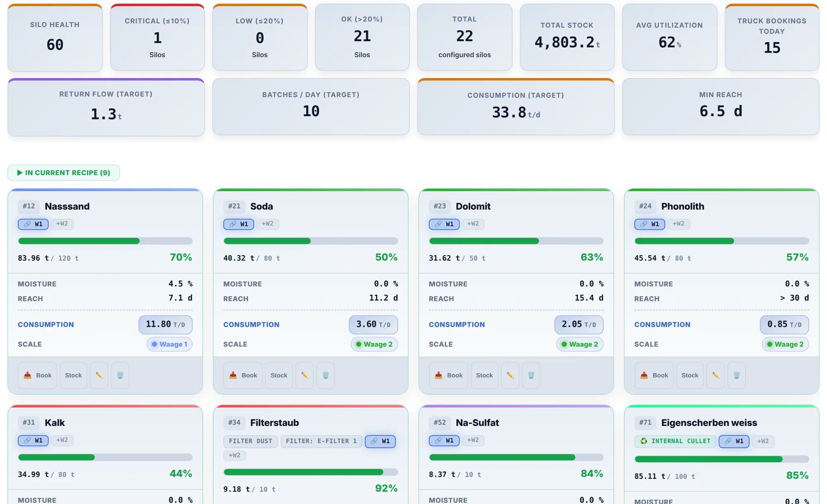This screenshot has height=504, width=827.
Task: Click the Total 22 configured silos tile
Action: [x=465, y=37]
